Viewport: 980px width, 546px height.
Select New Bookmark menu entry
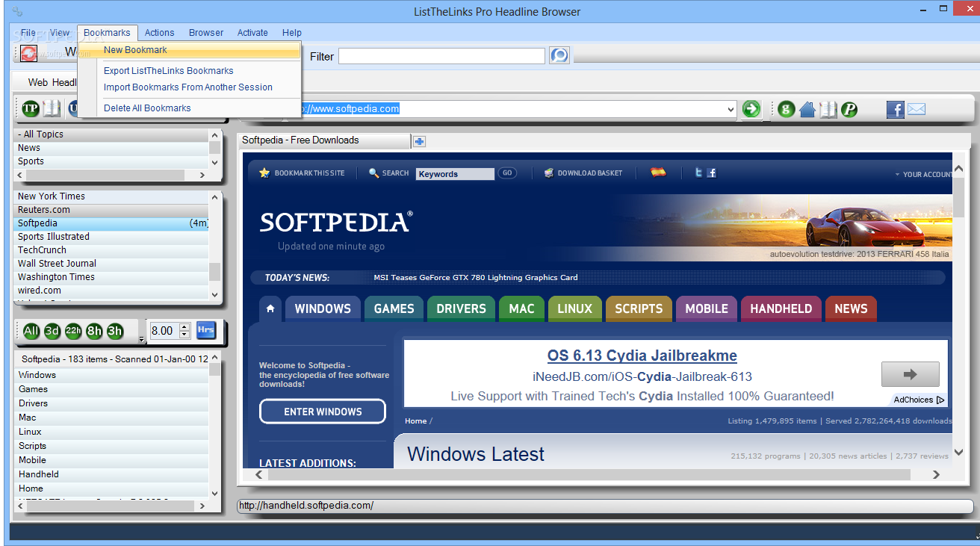(x=190, y=50)
